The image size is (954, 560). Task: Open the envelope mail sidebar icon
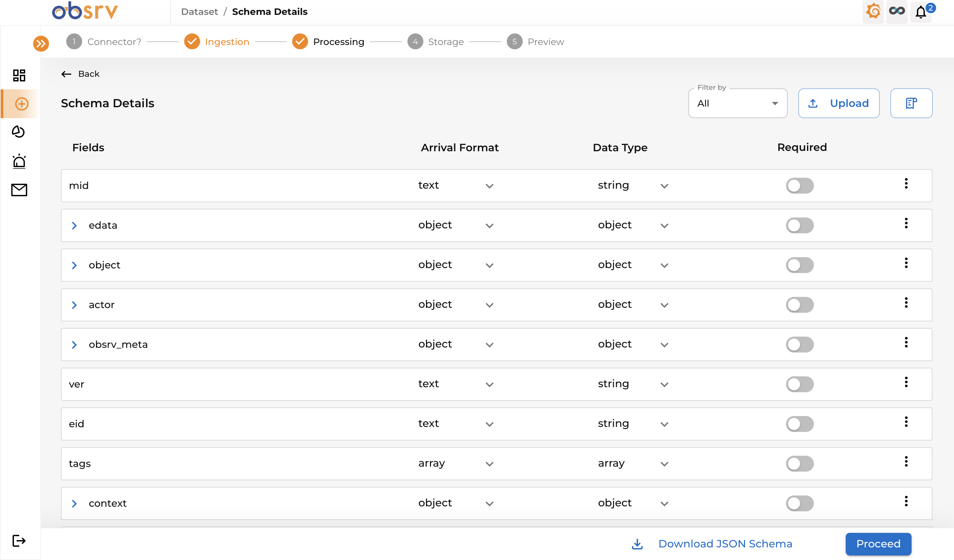click(x=19, y=190)
